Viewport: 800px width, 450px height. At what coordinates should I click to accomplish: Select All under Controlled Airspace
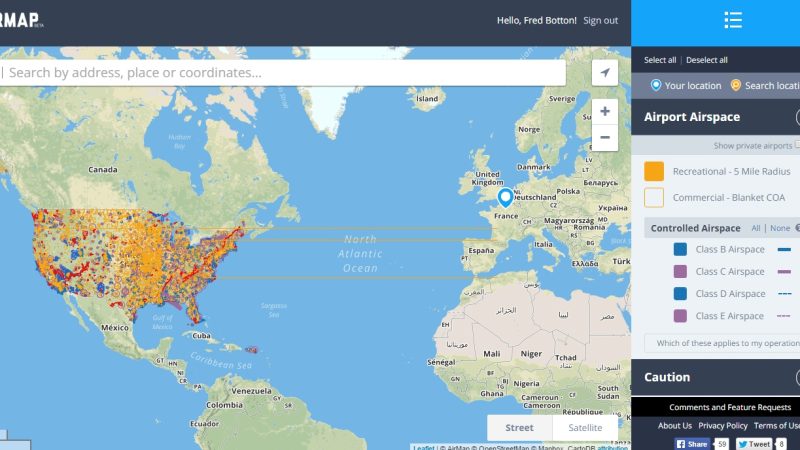click(x=756, y=228)
